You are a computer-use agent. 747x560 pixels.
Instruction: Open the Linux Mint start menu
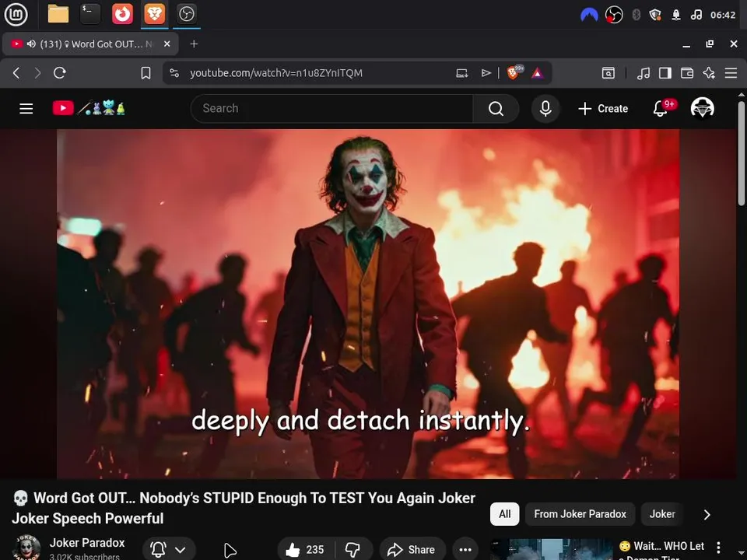click(x=16, y=14)
